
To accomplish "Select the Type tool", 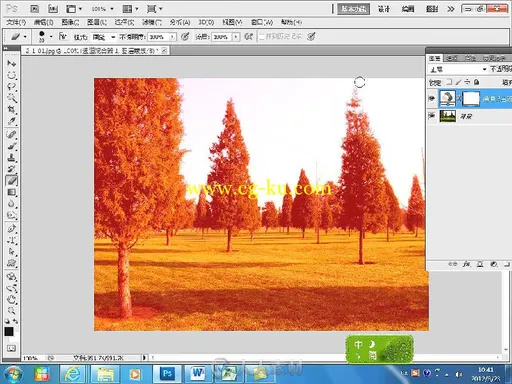I will tap(12, 240).
